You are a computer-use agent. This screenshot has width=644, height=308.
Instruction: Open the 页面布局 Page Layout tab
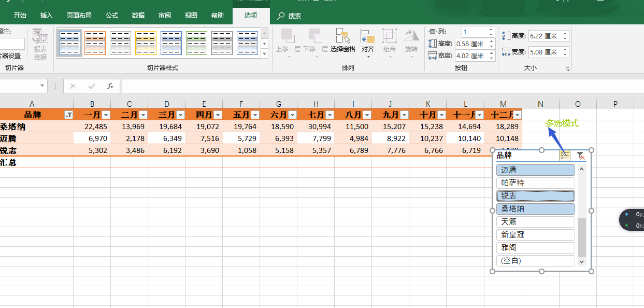(79, 16)
